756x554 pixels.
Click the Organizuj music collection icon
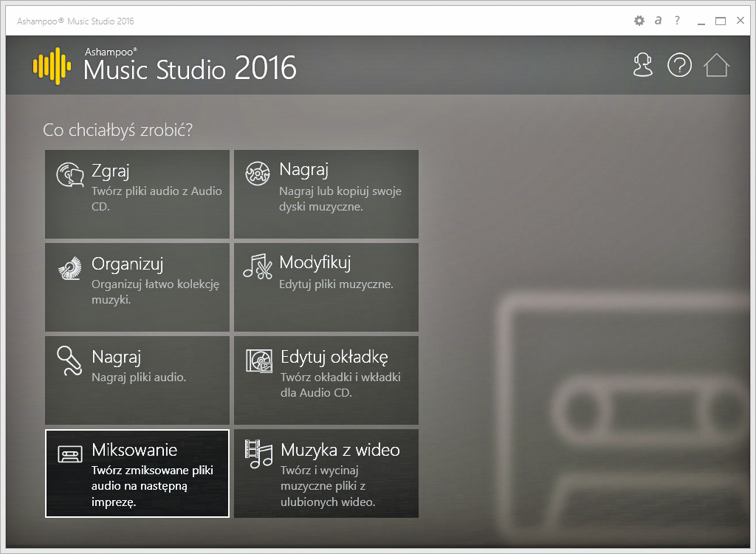click(70, 267)
